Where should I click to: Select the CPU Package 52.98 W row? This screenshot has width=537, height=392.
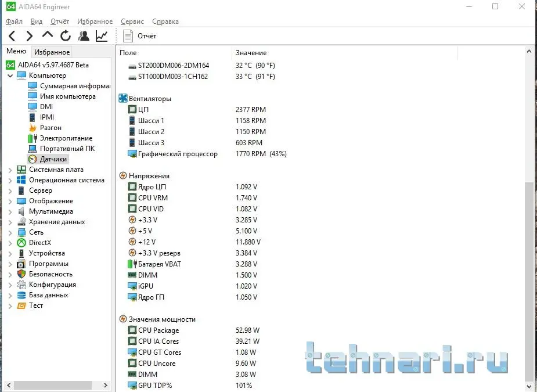pos(193,330)
